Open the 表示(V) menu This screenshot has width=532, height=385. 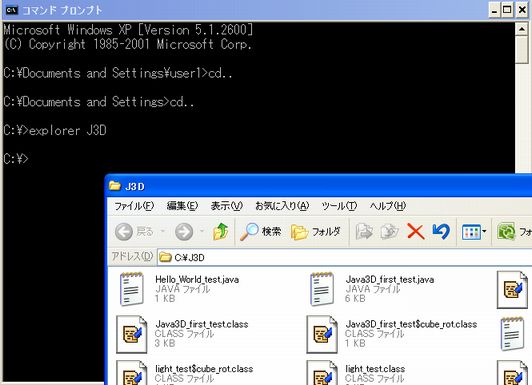coord(226,206)
